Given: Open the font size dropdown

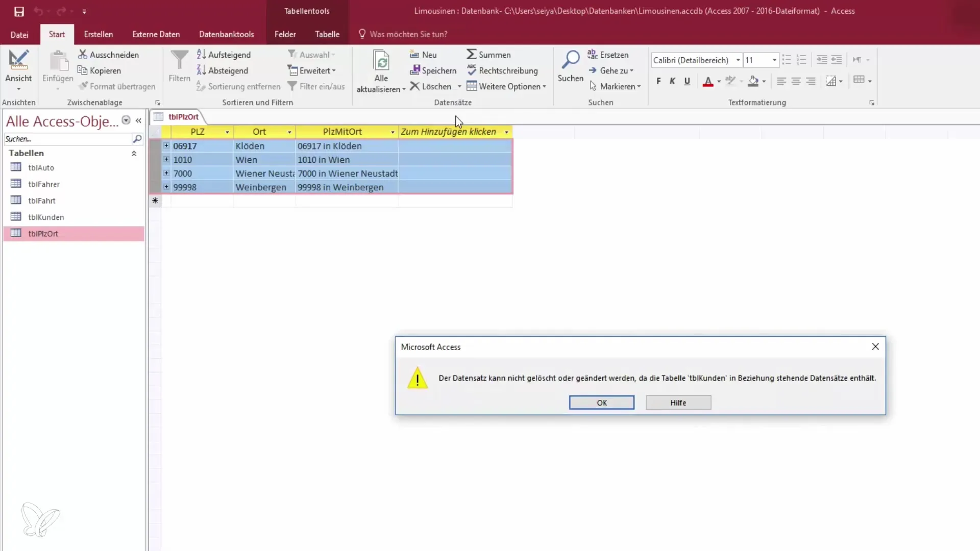Looking at the screenshot, I should coord(774,60).
